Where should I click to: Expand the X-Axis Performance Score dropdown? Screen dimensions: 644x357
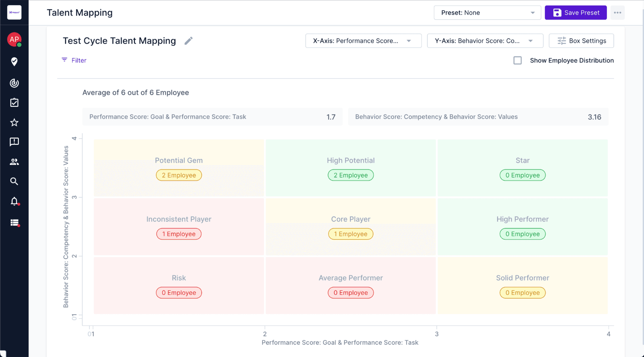point(363,41)
